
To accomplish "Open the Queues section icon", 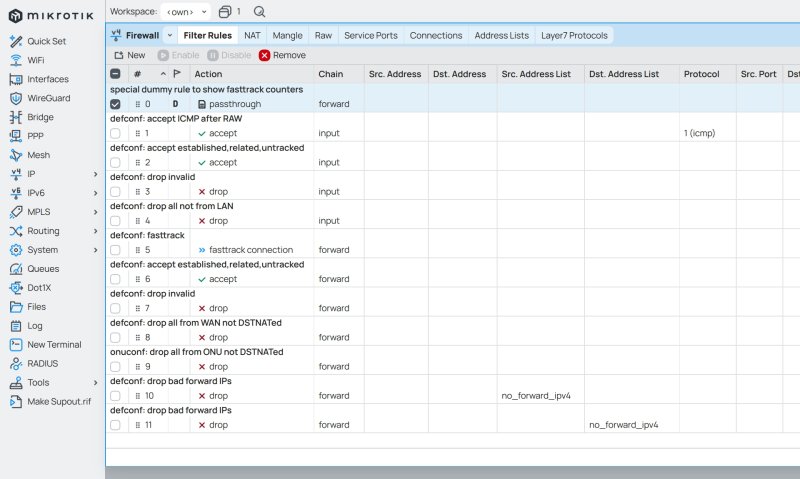I will (16, 269).
